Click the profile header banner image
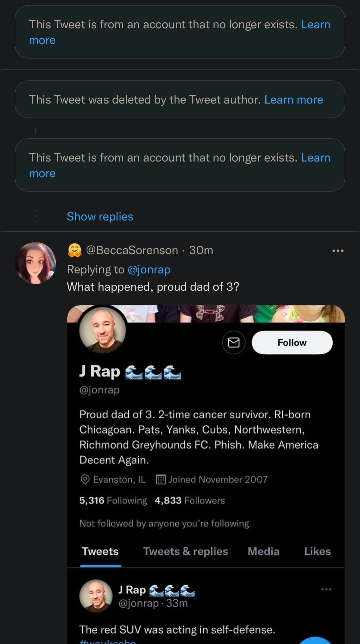Viewport: 360px width, 644px height. (x=233, y=314)
